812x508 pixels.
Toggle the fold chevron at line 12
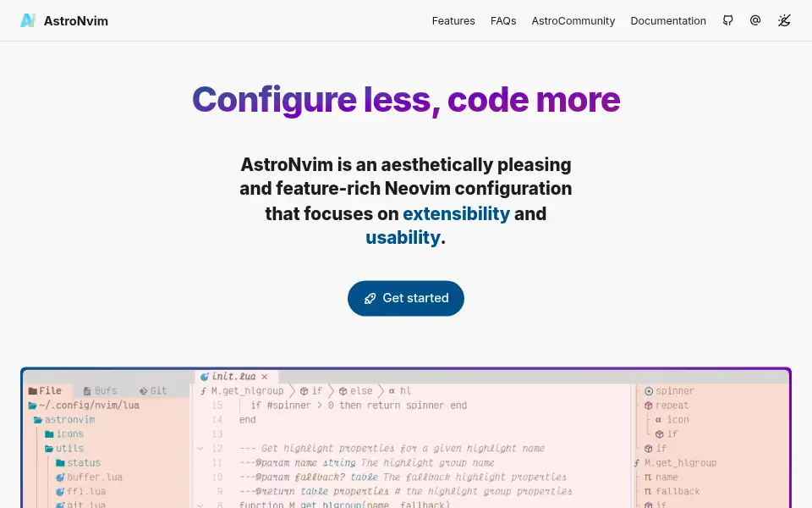[x=200, y=449]
